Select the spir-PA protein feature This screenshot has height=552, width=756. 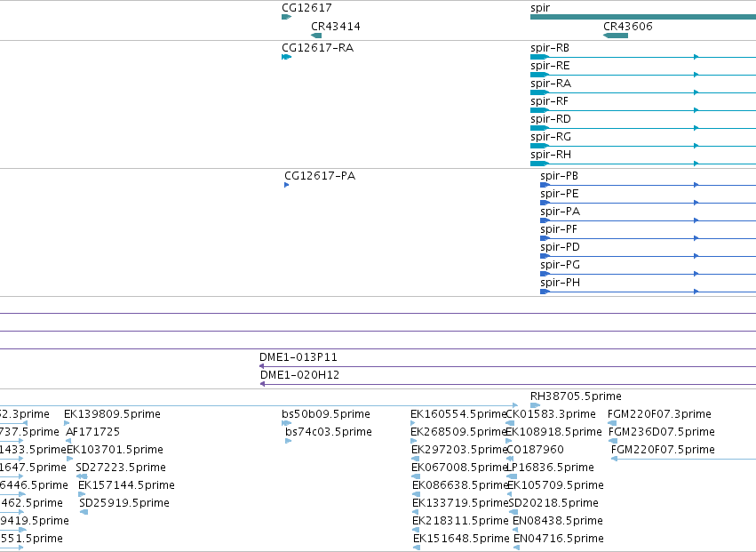point(648,220)
